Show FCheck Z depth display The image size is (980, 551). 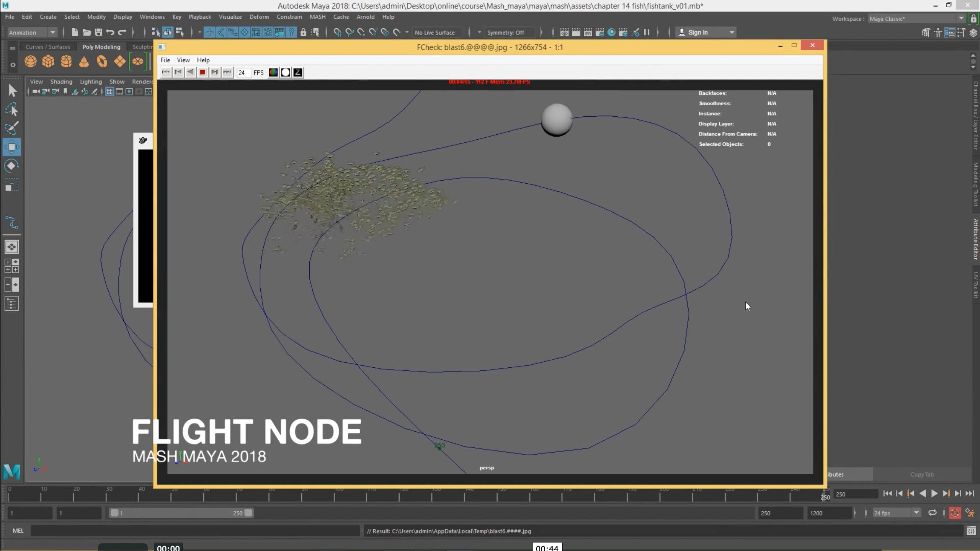click(x=298, y=72)
